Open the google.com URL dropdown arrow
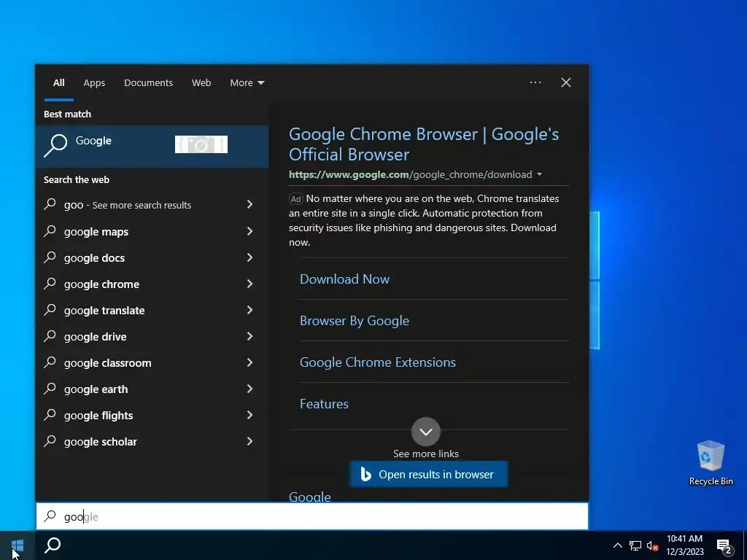Viewport: 747px width, 560px height. click(539, 174)
